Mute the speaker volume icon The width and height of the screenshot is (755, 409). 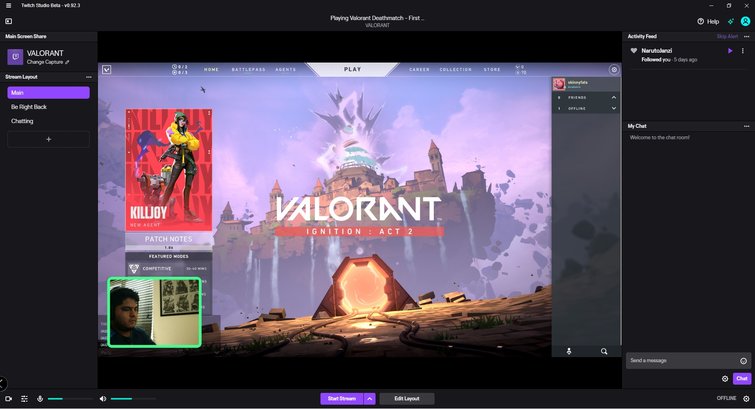click(103, 399)
